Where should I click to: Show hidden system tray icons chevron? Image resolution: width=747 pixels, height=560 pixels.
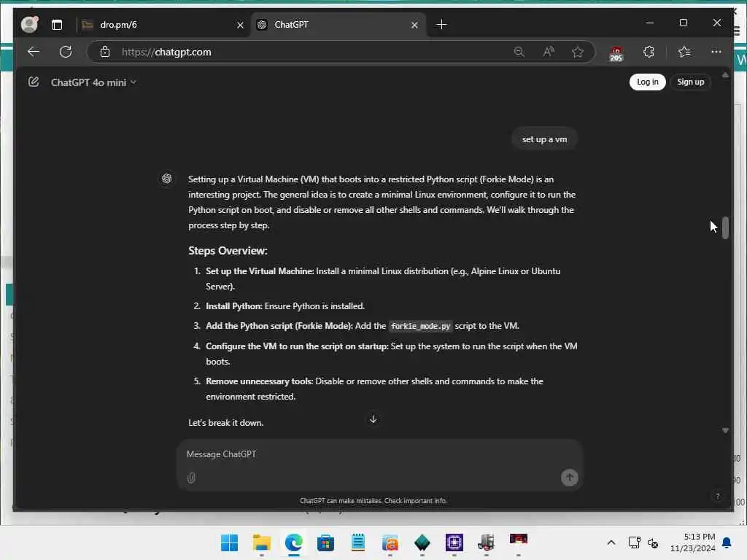611,542
